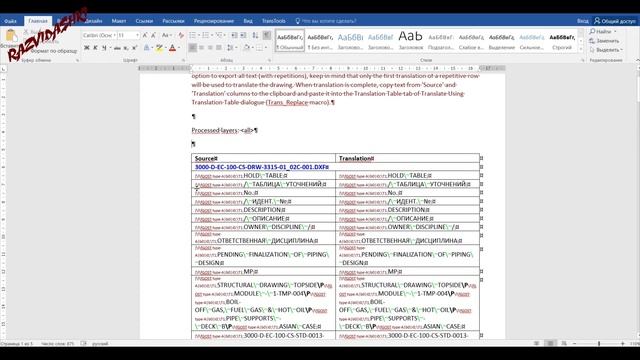This screenshot has width=640, height=360.
Task: Open line spacing options
Action: (x=231, y=48)
